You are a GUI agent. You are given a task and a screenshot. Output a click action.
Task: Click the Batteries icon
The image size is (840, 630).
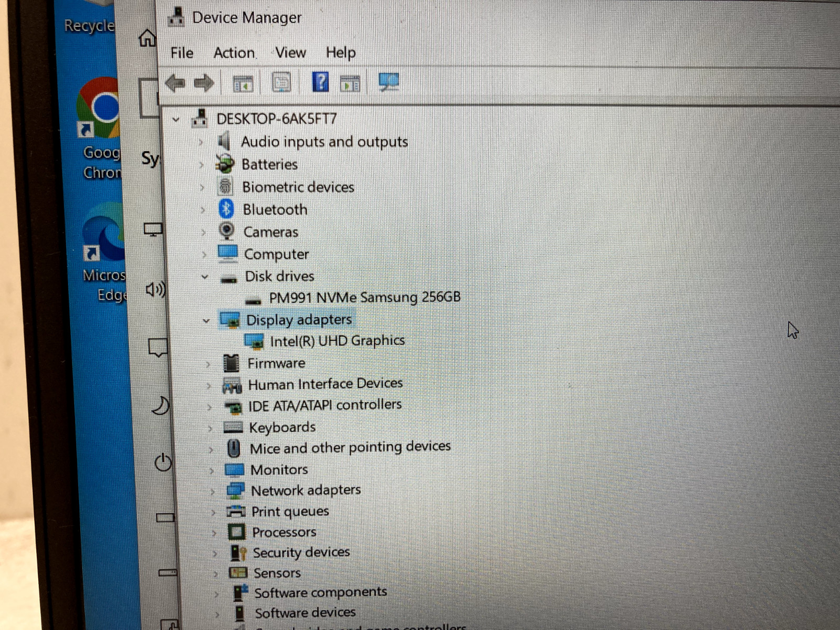225,164
